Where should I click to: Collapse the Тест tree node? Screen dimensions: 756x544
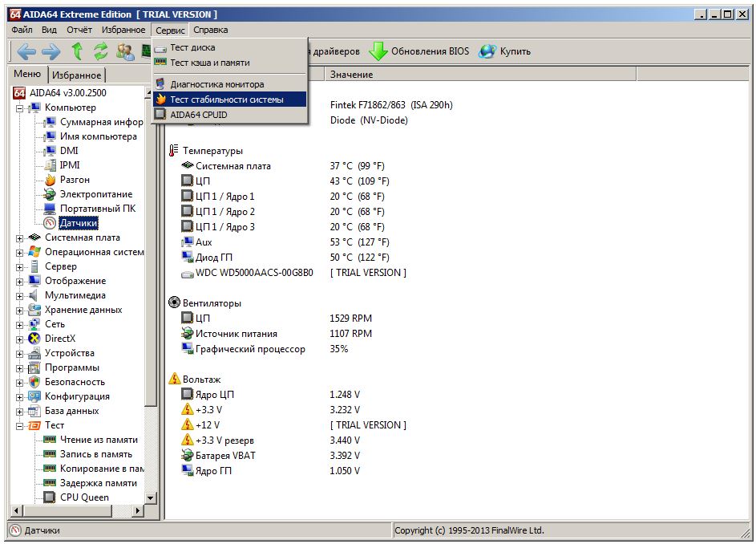pyautogui.click(x=19, y=426)
